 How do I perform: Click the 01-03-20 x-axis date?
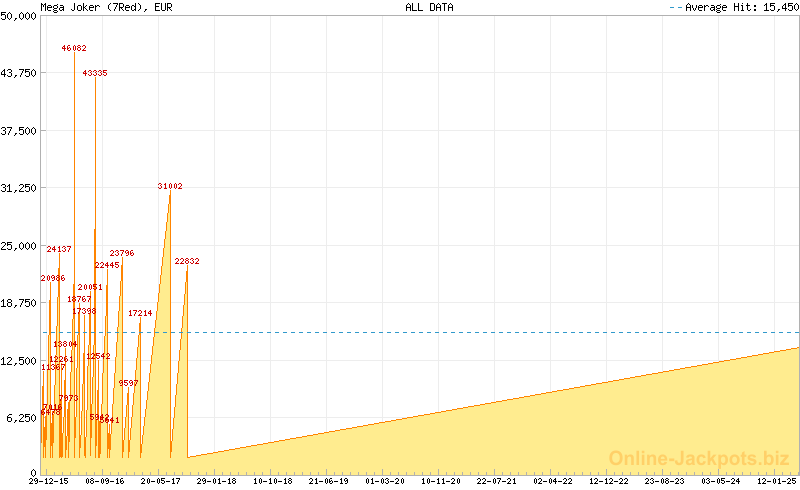(x=384, y=481)
